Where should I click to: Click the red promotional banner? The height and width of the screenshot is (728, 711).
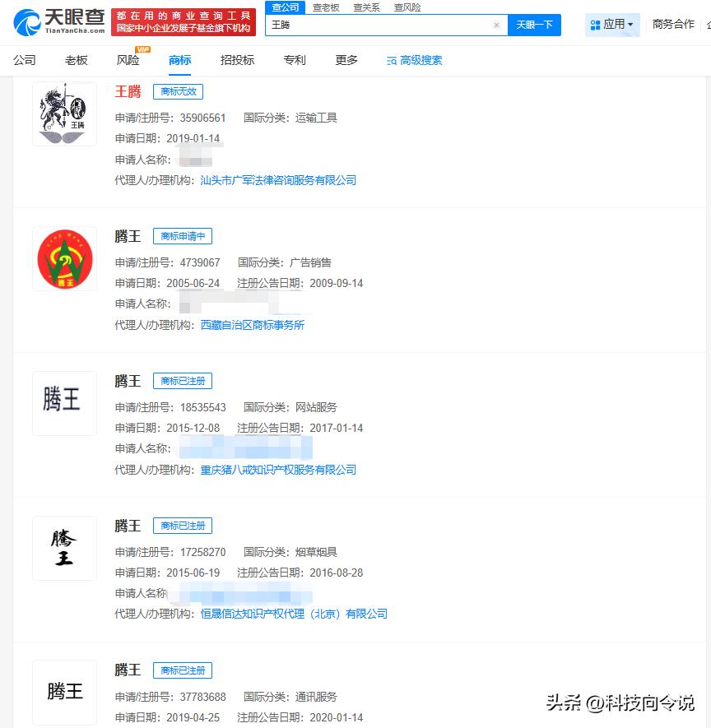[184, 22]
